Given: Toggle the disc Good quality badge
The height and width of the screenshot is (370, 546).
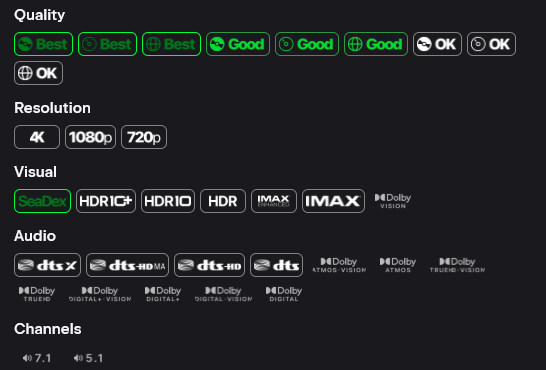Looking at the screenshot, I should point(307,44).
